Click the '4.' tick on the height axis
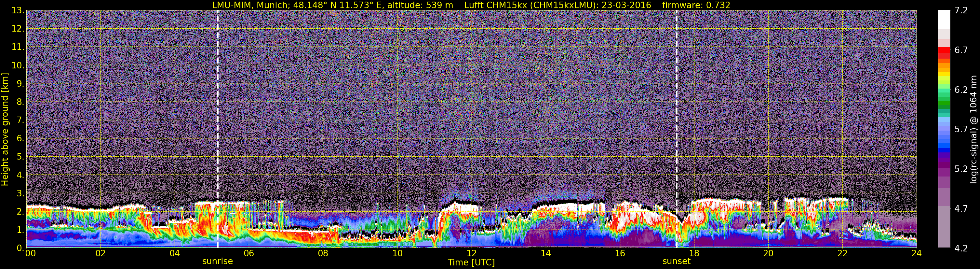Screen dimensions: 980x269 click(20, 175)
